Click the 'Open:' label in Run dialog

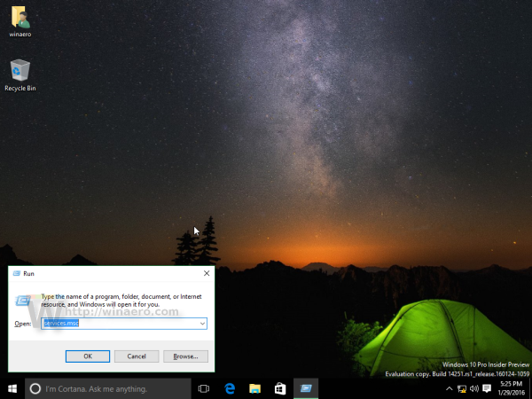click(23, 324)
